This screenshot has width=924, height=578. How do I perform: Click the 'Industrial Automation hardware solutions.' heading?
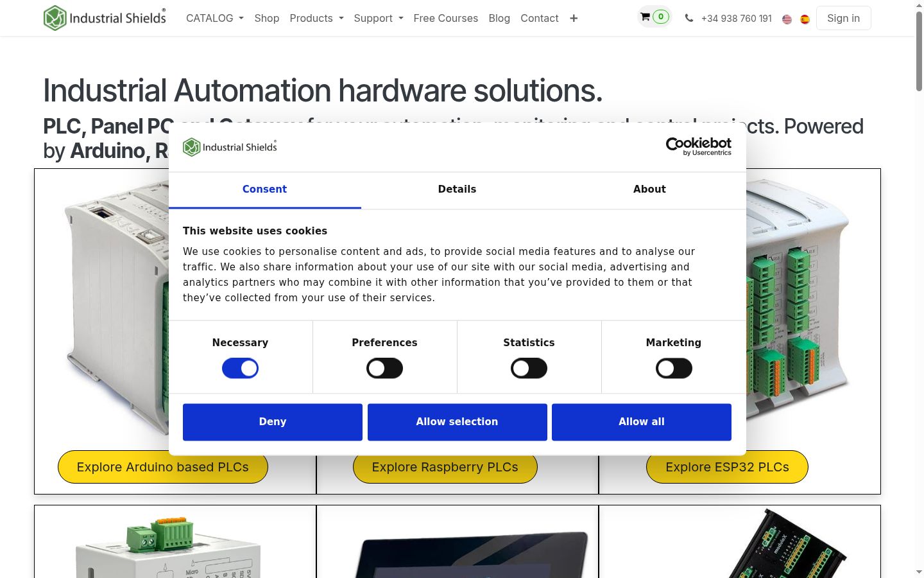pyautogui.click(x=323, y=91)
